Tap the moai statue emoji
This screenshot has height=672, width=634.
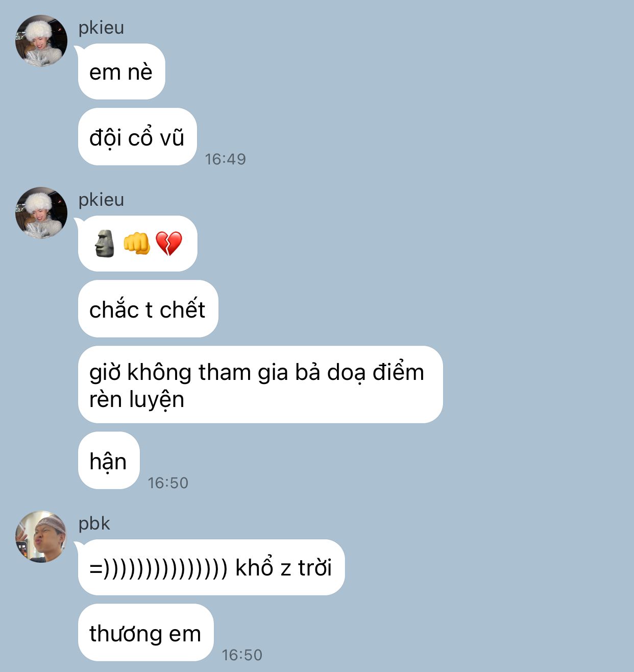tap(105, 244)
